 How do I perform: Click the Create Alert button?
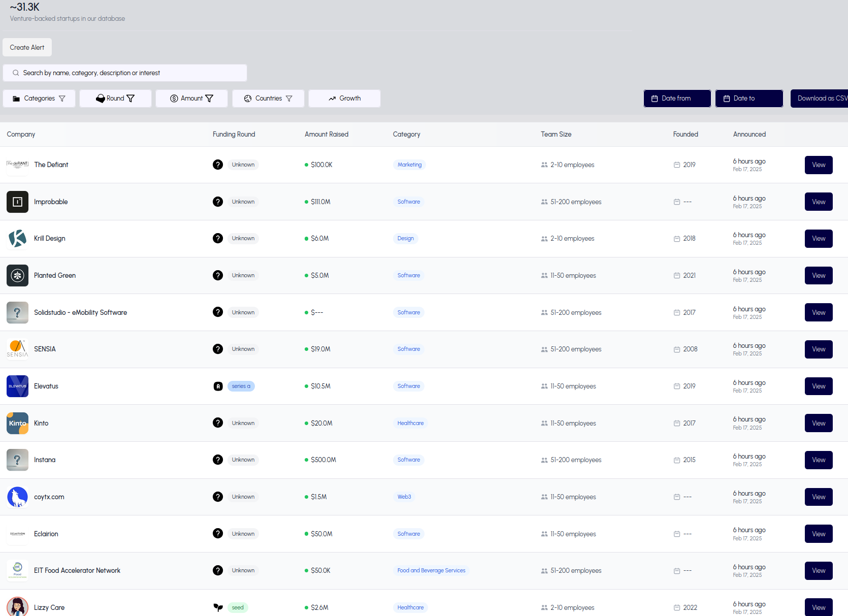[x=27, y=47]
